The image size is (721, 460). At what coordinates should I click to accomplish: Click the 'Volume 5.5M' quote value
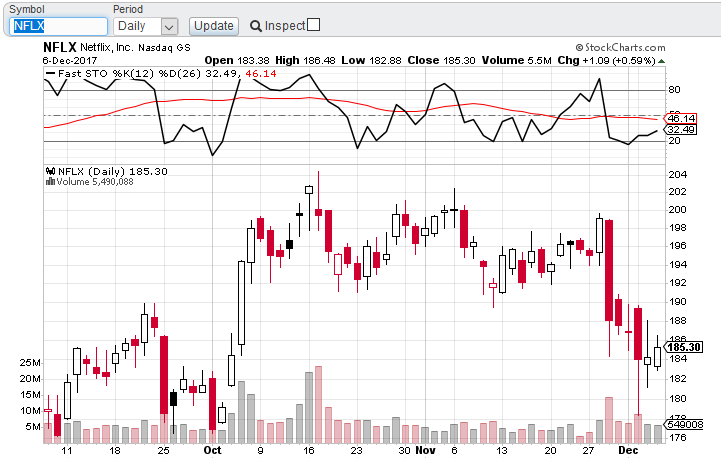pyautogui.click(x=516, y=60)
